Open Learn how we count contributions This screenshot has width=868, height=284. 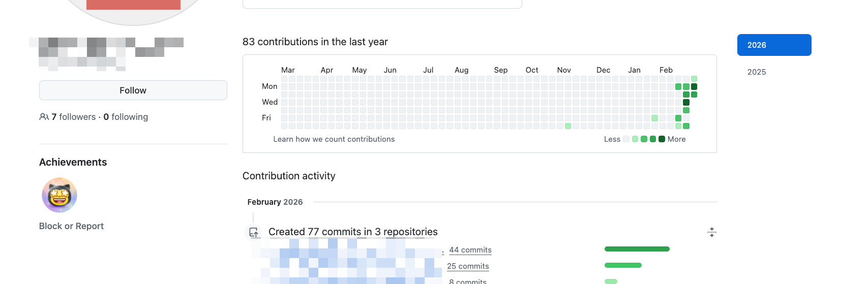coord(334,139)
